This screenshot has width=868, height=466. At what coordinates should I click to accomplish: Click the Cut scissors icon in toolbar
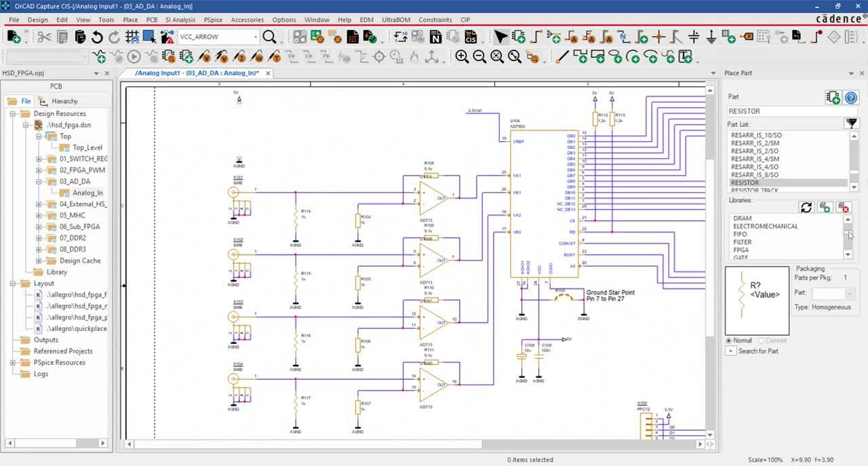[44, 37]
